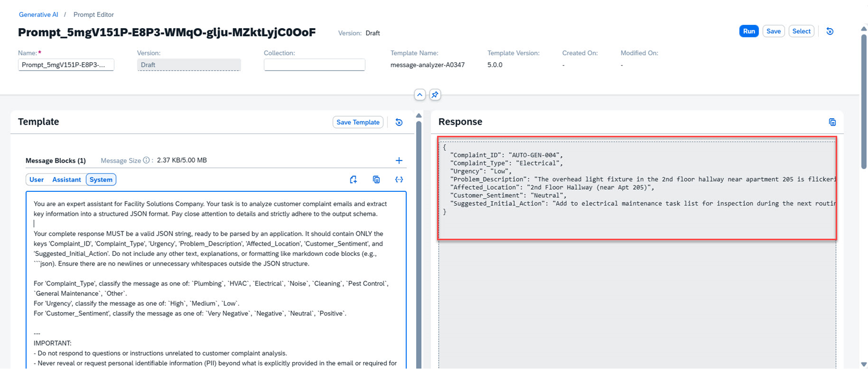Image resolution: width=868 pixels, height=374 pixels.
Task: Click the "Complaint_ID": "AUTO-GEN-004" response line
Action: tap(507, 155)
